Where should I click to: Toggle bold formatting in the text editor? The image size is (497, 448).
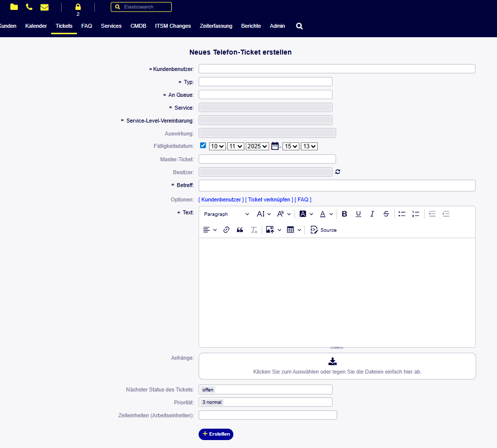(344, 214)
